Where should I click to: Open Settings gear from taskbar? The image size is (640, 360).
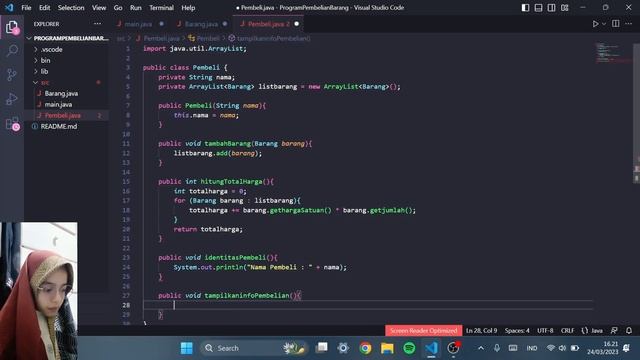click(343, 348)
